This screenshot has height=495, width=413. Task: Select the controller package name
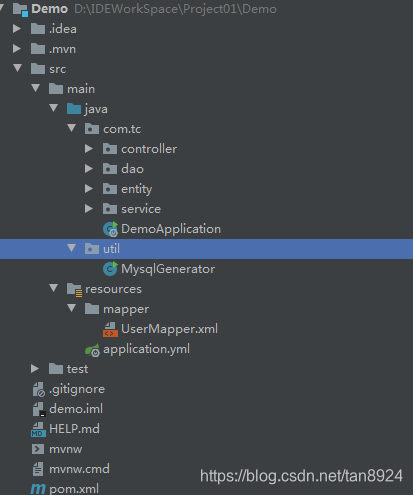(149, 149)
